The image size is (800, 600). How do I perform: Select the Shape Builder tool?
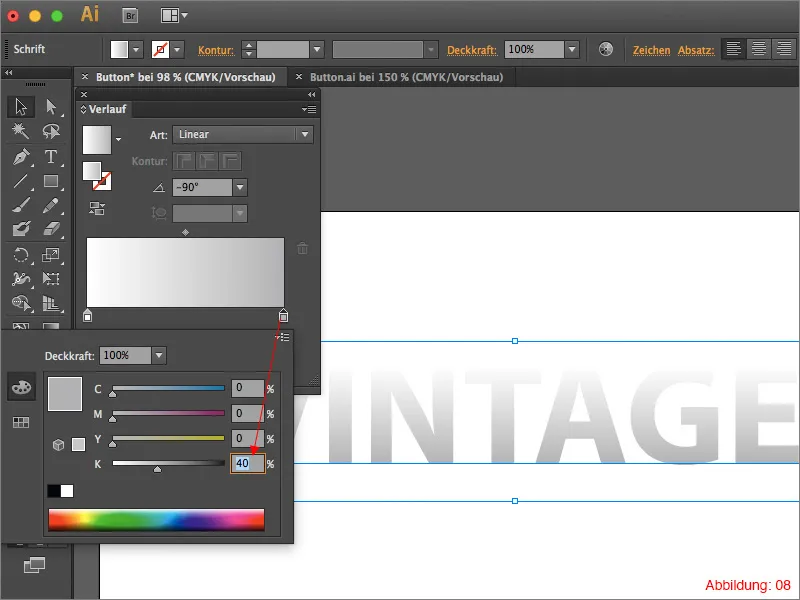pyautogui.click(x=21, y=303)
